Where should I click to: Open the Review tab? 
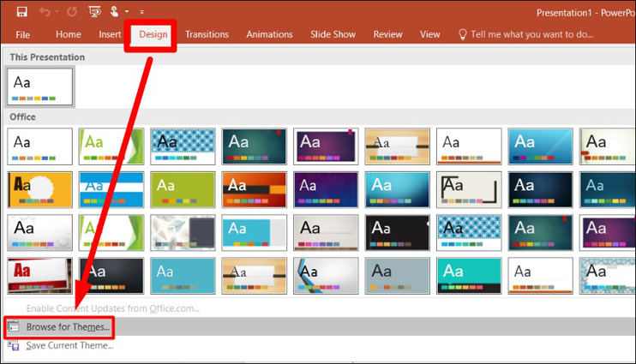[x=387, y=34]
